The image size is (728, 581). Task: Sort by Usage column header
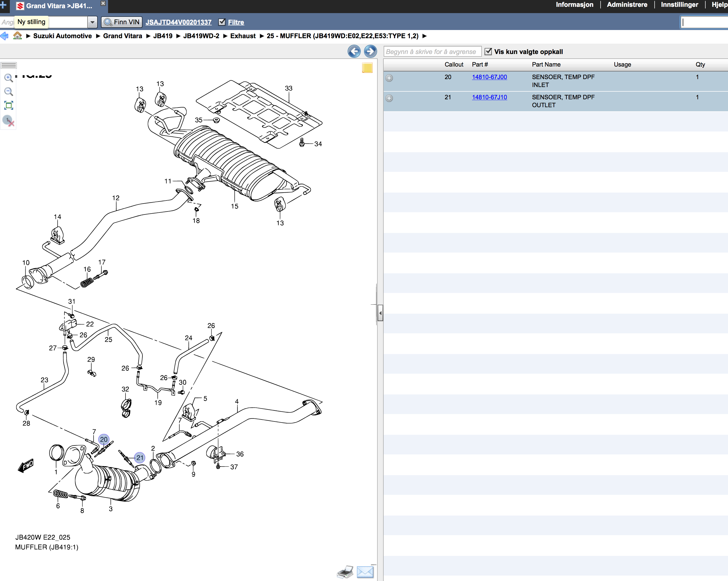622,64
